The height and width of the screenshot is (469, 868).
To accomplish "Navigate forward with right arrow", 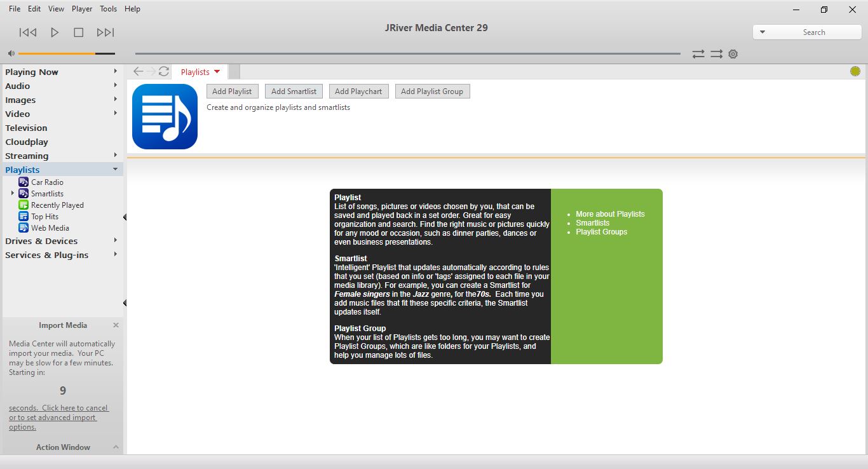I will (151, 71).
